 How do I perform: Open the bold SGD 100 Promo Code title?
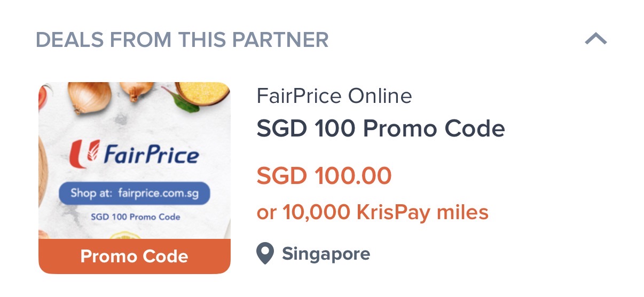pyautogui.click(x=381, y=129)
